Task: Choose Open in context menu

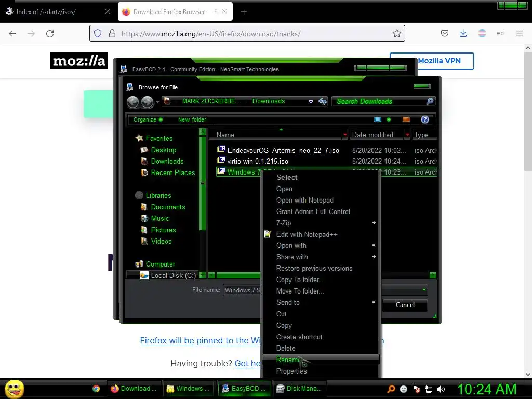Action: tap(320, 189)
